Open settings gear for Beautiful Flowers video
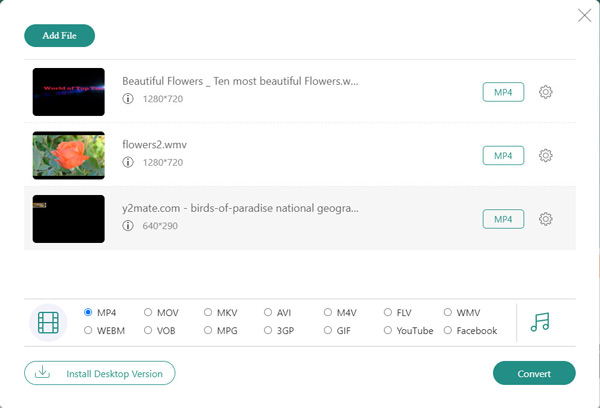This screenshot has width=600, height=408. point(546,92)
